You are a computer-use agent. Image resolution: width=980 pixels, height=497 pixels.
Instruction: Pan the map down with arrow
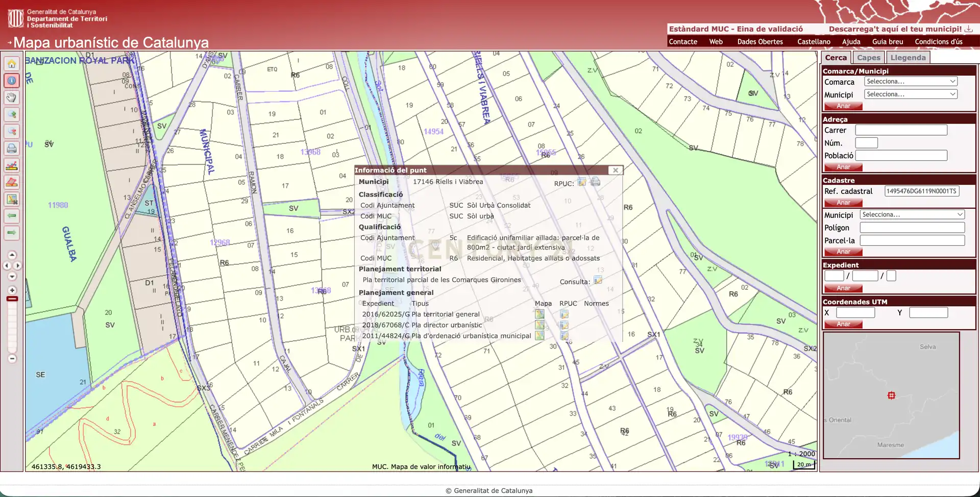[12, 276]
